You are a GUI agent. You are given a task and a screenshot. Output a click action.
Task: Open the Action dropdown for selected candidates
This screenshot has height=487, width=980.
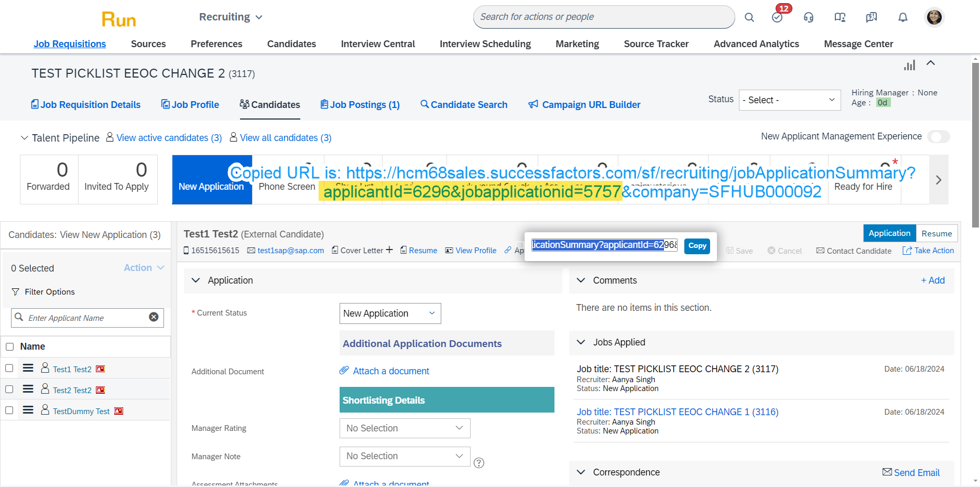point(144,268)
